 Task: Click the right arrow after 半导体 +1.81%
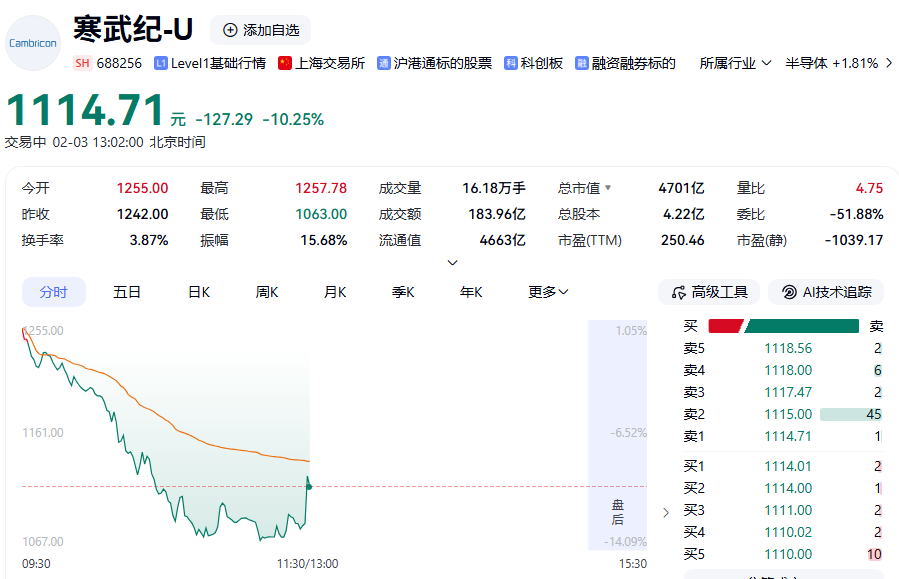[889, 63]
